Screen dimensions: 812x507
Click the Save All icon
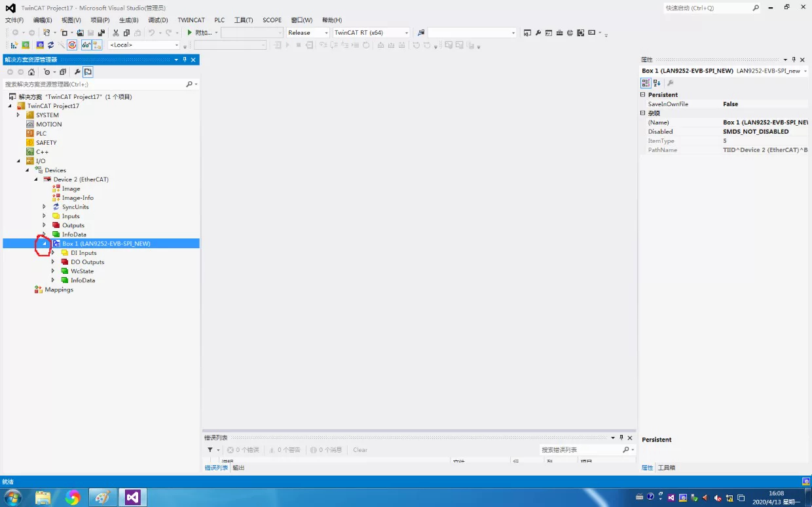101,33
